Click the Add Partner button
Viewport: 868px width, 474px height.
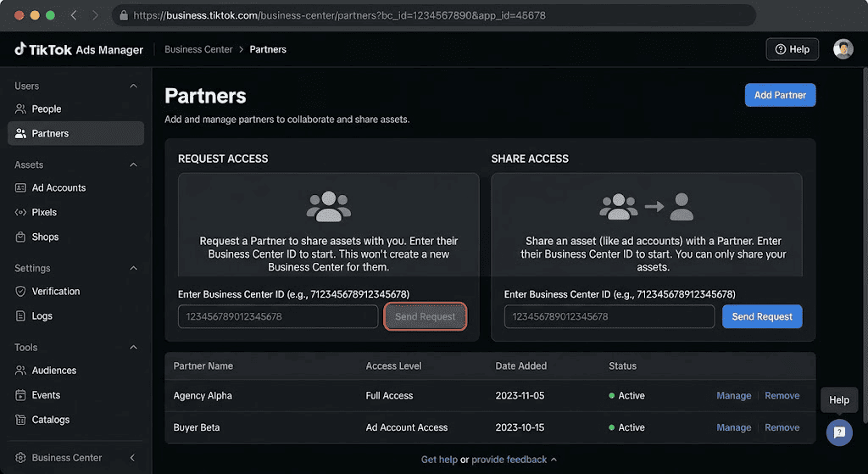(x=780, y=95)
